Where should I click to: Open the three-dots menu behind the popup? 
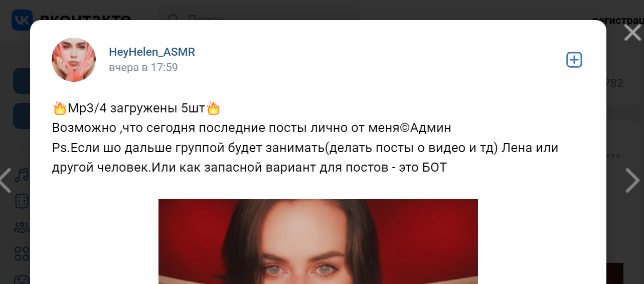[x=613, y=156]
